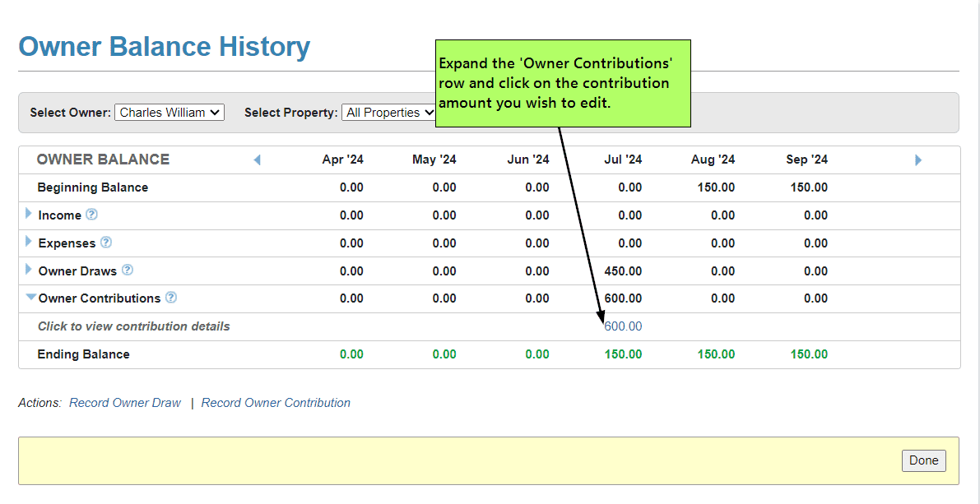
Task: Click the help icon beside Expenses
Action: coord(106,243)
